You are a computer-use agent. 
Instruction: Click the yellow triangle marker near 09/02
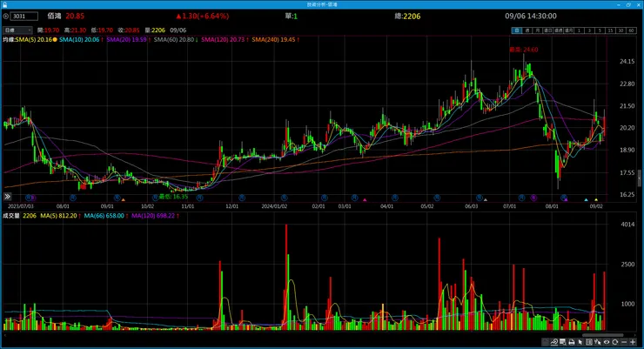point(596,200)
